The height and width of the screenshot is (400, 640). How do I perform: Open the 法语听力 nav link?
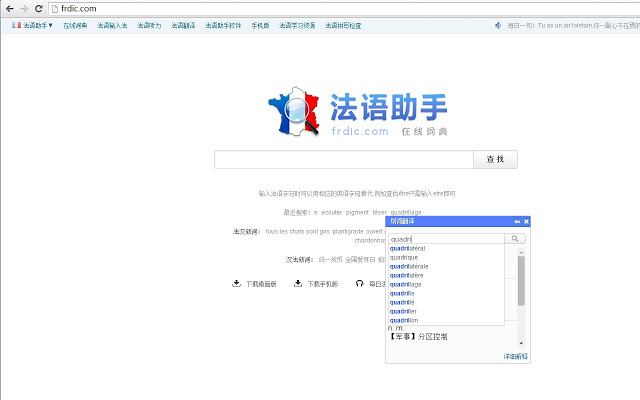click(149, 26)
